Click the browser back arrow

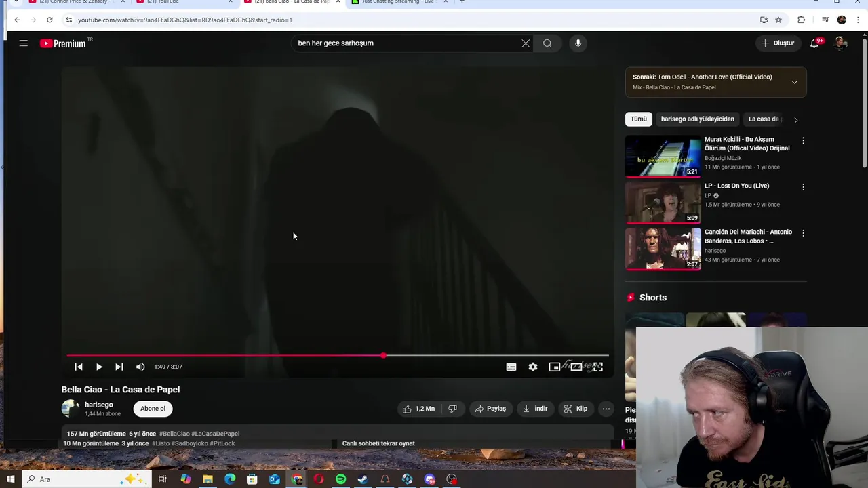tap(17, 20)
